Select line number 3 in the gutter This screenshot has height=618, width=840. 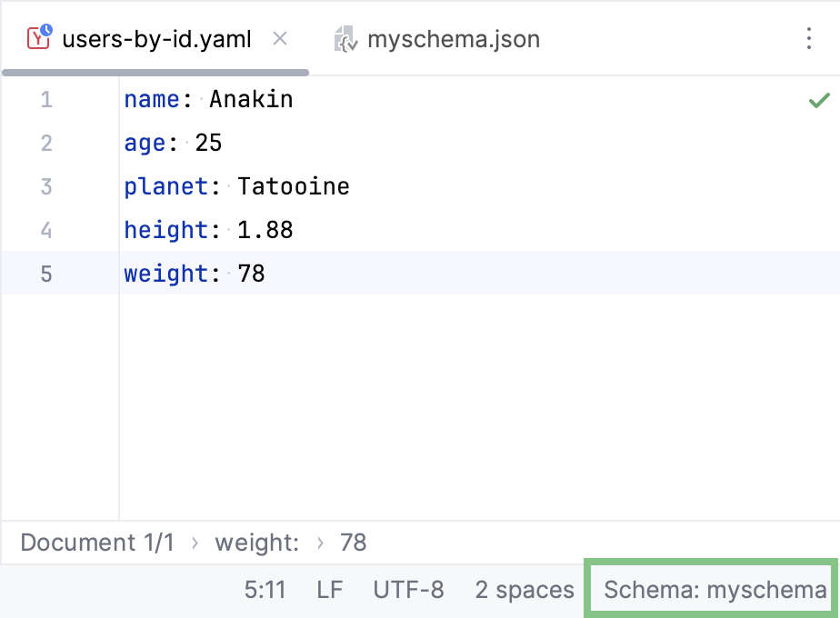point(45,186)
